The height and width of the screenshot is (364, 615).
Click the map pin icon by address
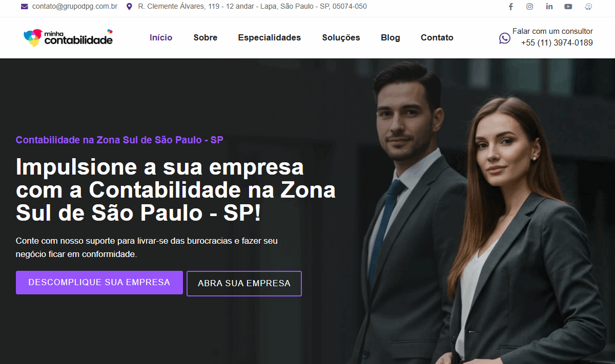click(129, 7)
